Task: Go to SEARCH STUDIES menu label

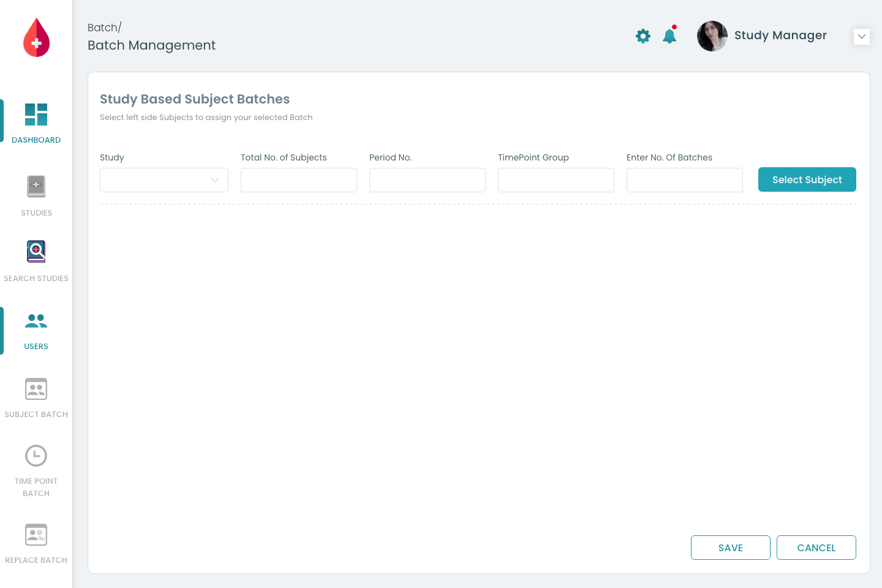Action: (36, 279)
